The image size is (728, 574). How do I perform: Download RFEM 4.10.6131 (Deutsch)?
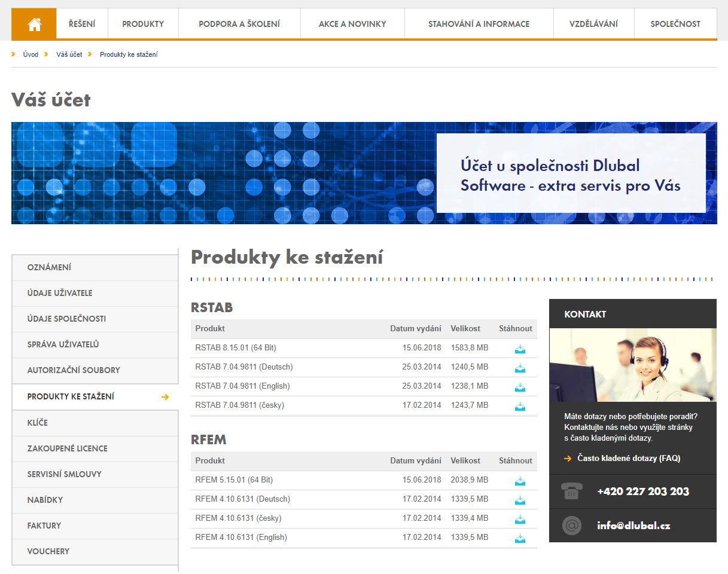click(x=520, y=500)
